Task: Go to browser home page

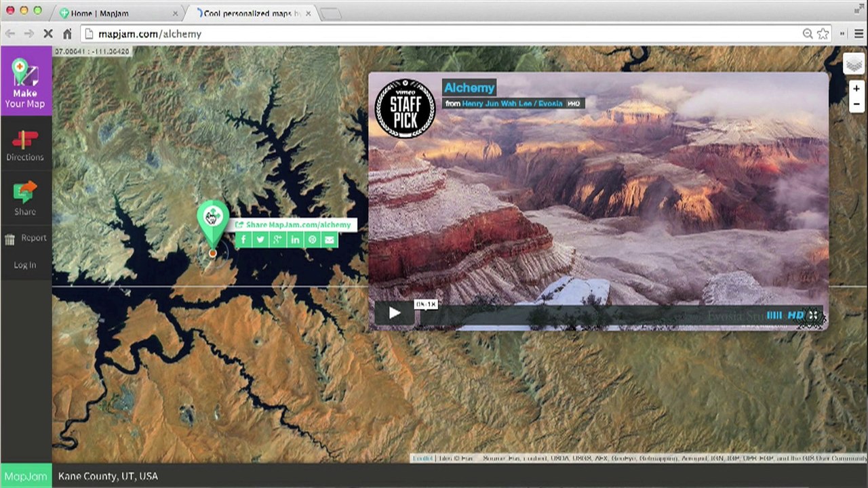Action: 67,33
